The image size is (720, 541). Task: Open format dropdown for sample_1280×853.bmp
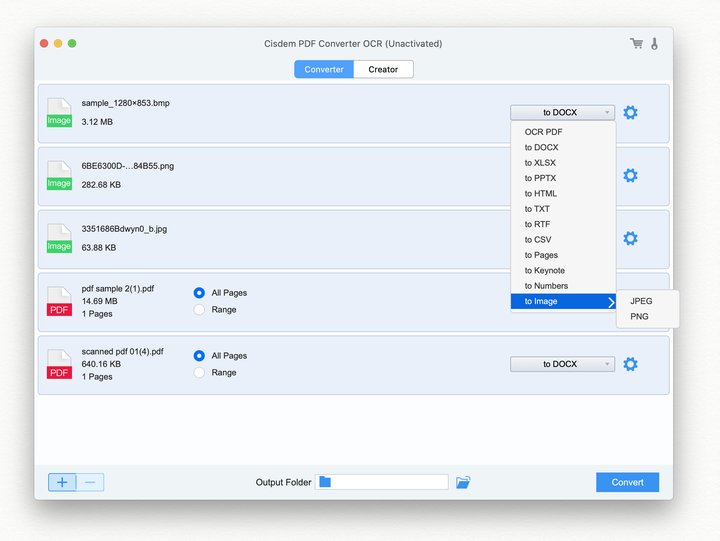[x=562, y=113]
